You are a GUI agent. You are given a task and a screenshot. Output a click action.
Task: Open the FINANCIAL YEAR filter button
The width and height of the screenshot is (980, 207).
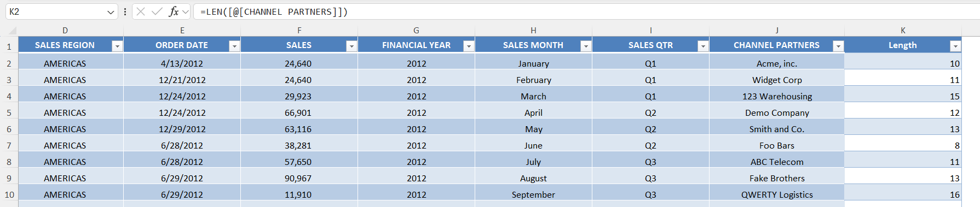[x=469, y=46]
